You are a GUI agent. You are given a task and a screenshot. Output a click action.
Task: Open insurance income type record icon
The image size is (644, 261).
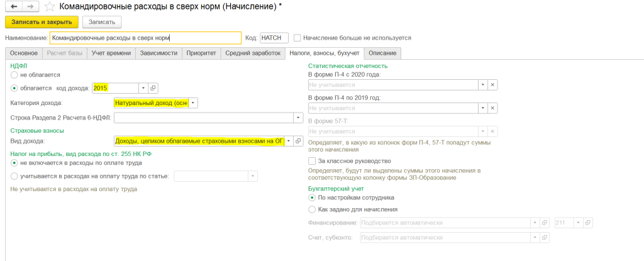coord(299,142)
